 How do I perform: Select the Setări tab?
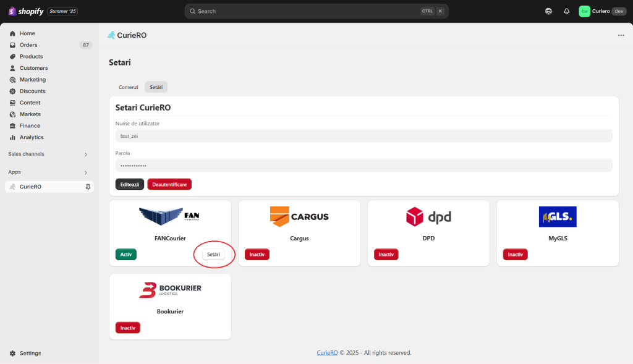pyautogui.click(x=156, y=87)
